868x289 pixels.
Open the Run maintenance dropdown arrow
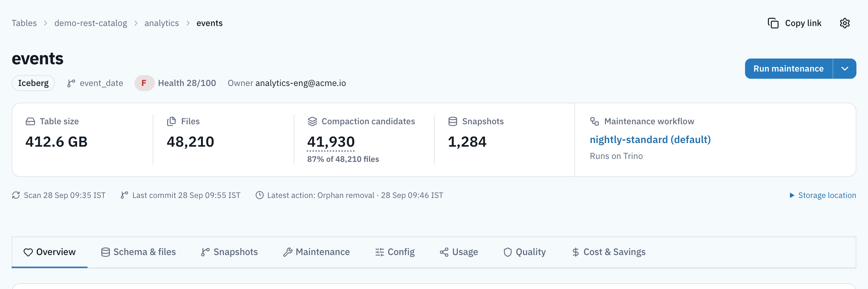[x=845, y=69]
